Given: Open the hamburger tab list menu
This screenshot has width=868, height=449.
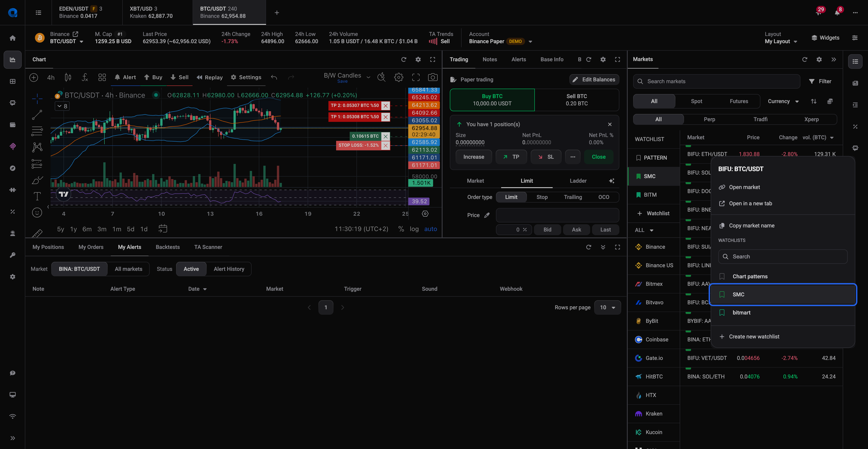Looking at the screenshot, I should click(x=38, y=12).
